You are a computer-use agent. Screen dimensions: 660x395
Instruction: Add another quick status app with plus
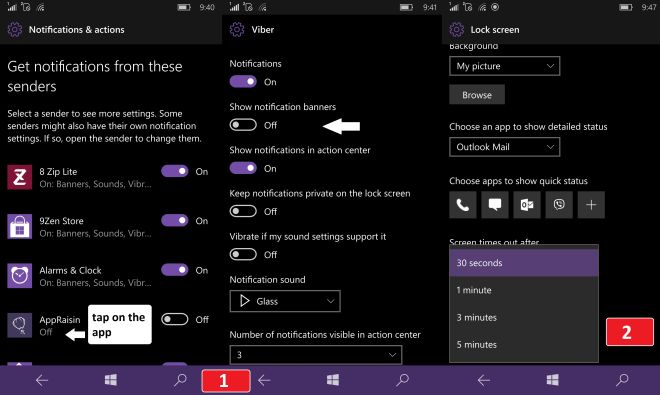591,205
